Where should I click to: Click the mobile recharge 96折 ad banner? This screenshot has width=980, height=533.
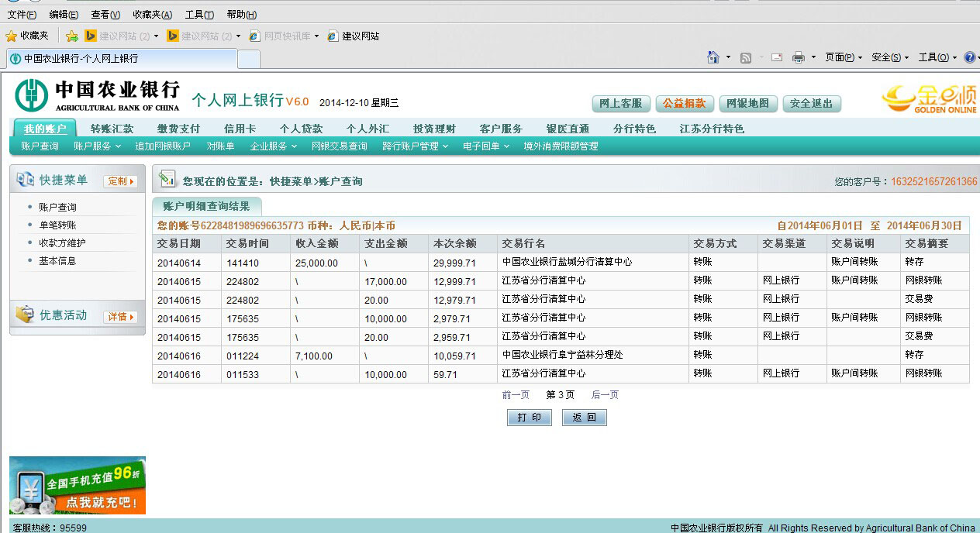coord(78,485)
